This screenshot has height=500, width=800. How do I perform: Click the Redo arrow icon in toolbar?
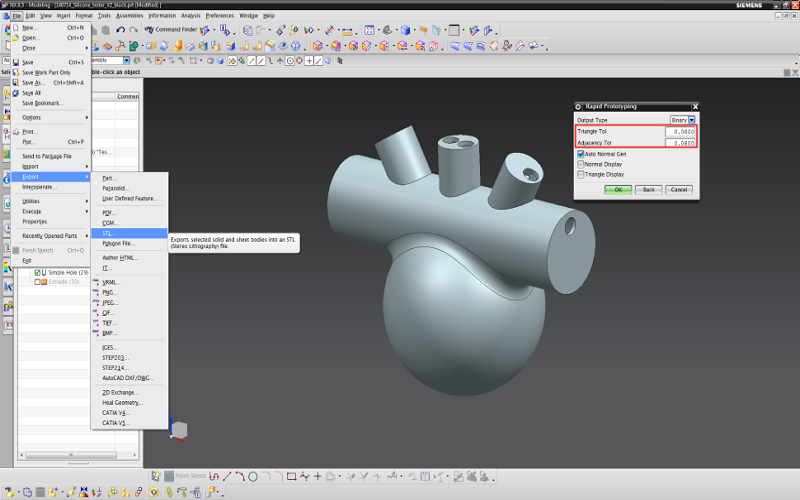tap(133, 30)
